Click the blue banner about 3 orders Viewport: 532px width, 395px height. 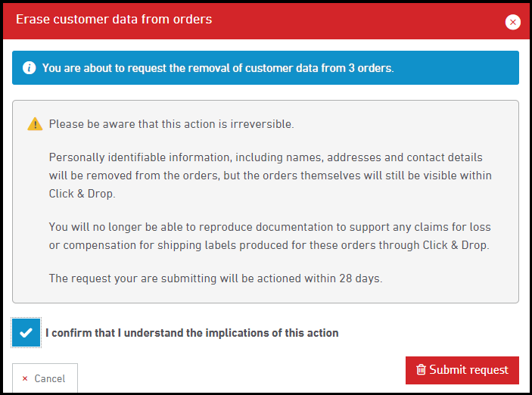[266, 68]
